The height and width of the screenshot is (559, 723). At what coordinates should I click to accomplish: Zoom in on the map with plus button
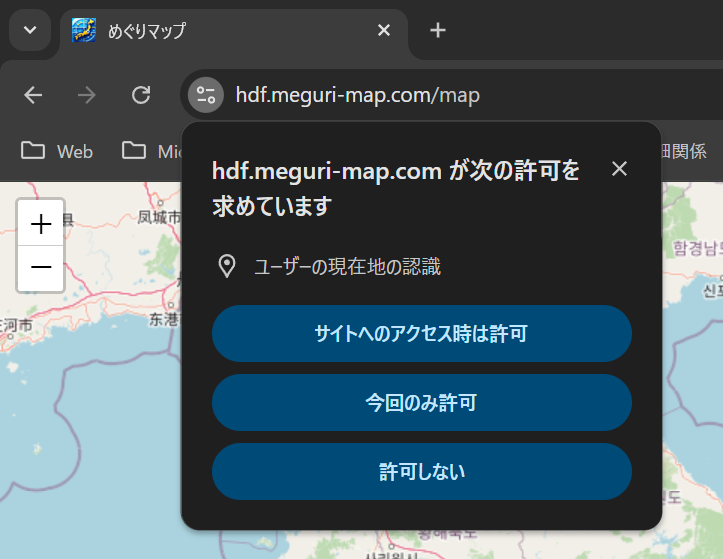[x=41, y=224]
